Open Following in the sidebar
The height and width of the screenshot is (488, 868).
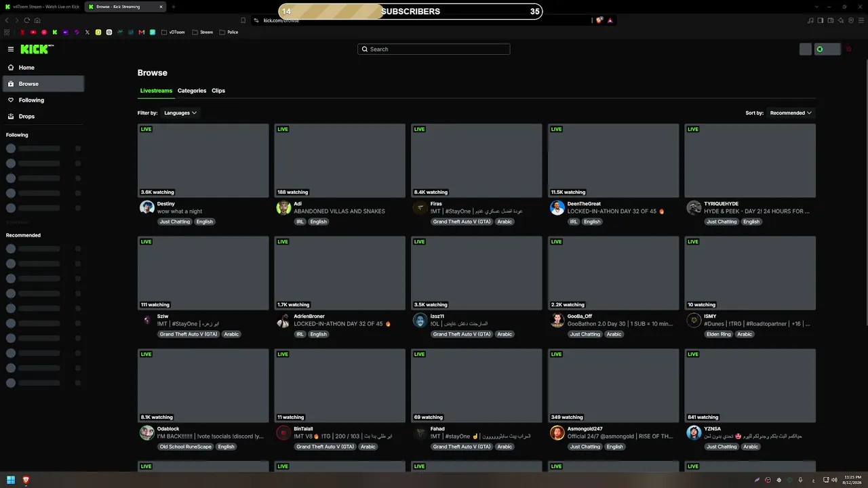pyautogui.click(x=43, y=100)
